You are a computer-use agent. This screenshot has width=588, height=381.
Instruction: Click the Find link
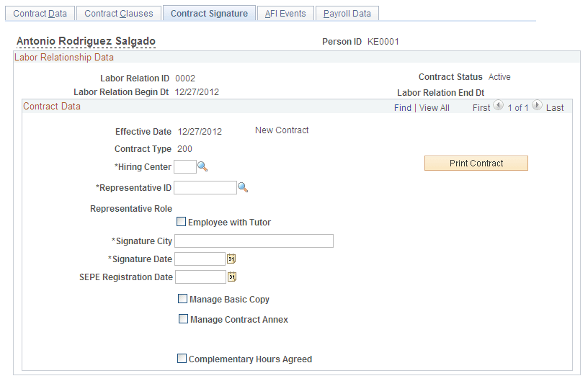[x=403, y=108]
